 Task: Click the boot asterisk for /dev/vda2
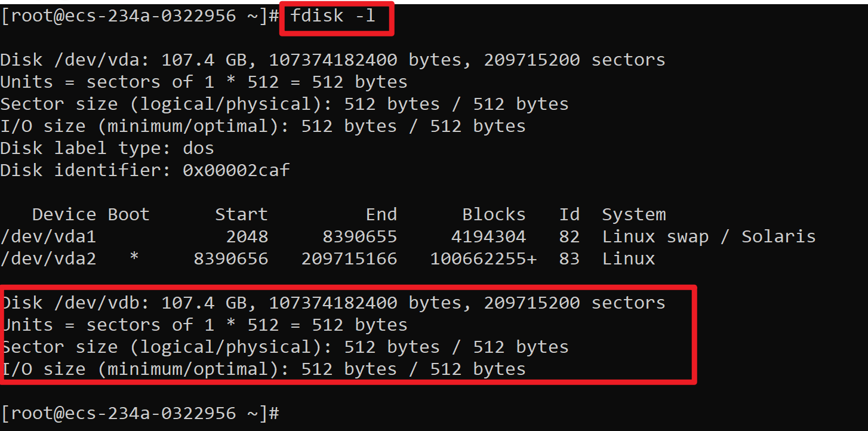coord(134,259)
